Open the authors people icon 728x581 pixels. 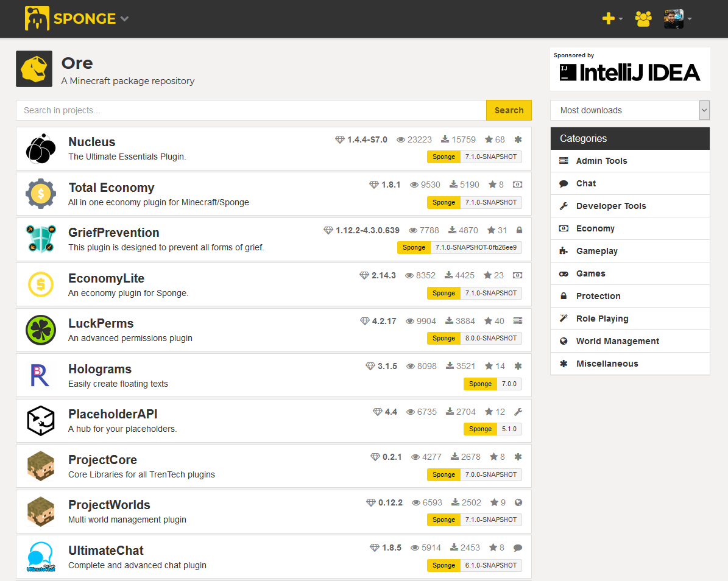point(643,18)
